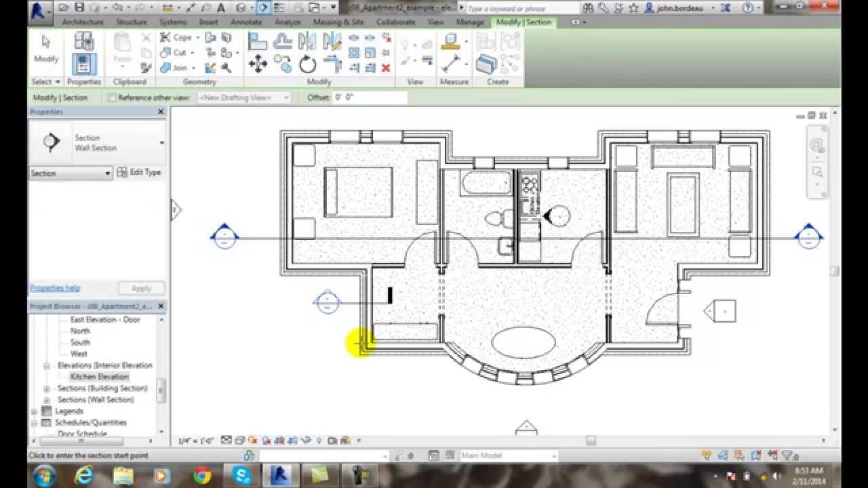Select the Align tool
The height and width of the screenshot is (488, 868).
click(x=258, y=42)
